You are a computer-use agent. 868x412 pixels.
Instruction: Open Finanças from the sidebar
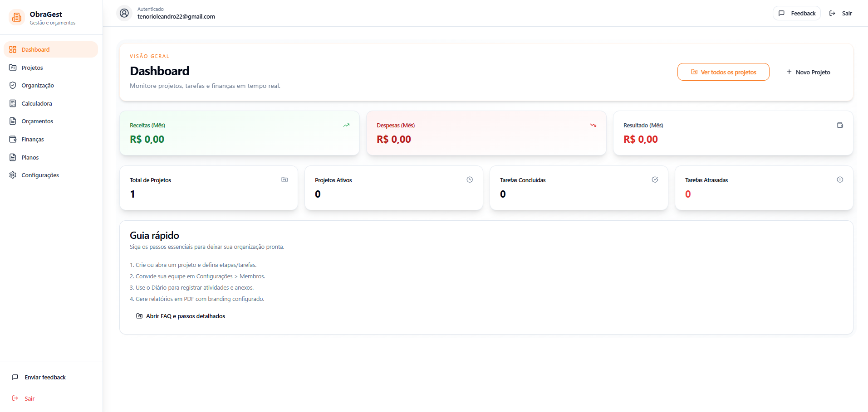[51, 139]
